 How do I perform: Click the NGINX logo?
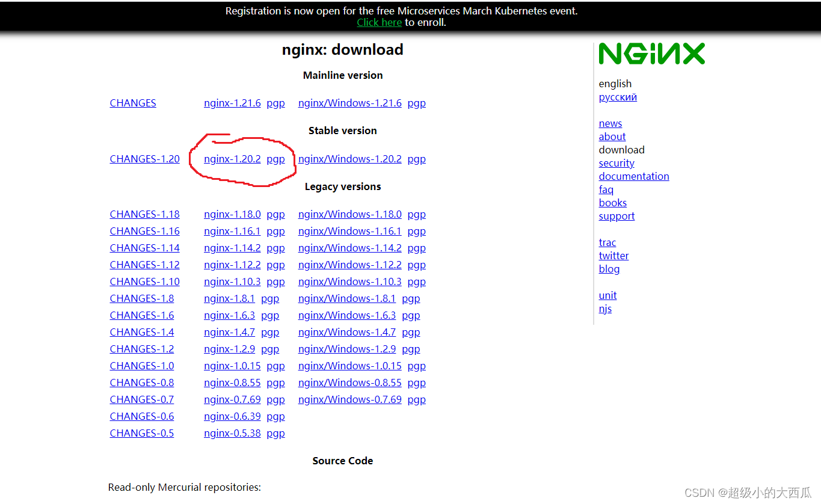coord(651,54)
